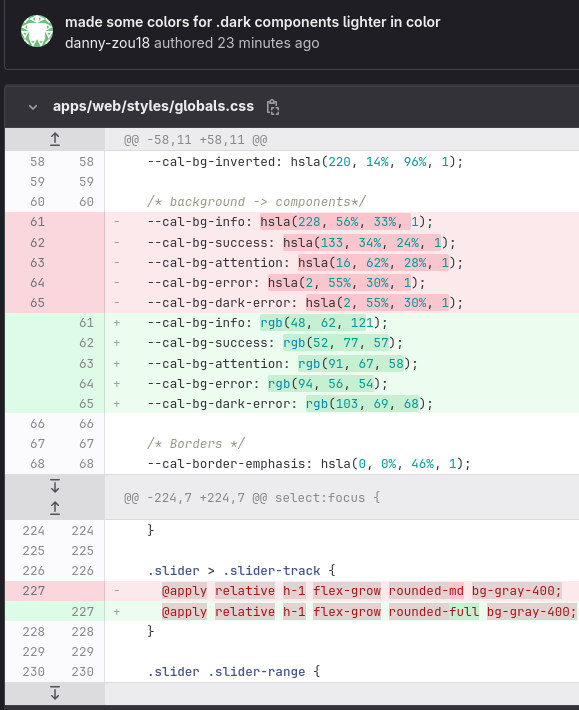Collapse the globals.css file diff
The image size is (579, 710).
(x=33, y=107)
